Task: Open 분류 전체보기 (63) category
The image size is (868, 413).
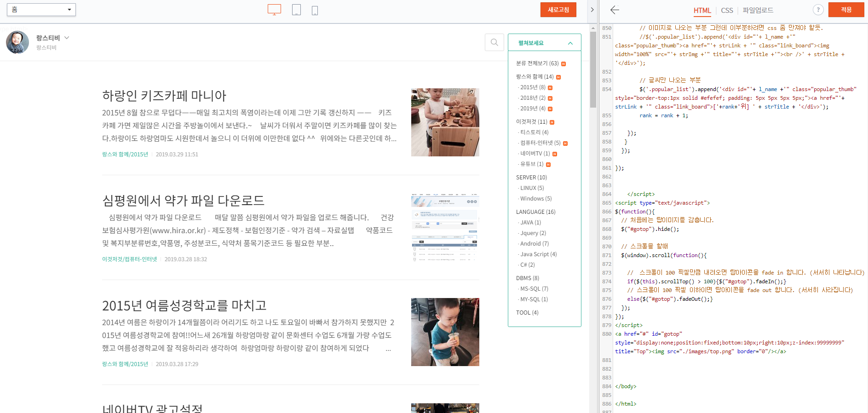Action: point(537,63)
